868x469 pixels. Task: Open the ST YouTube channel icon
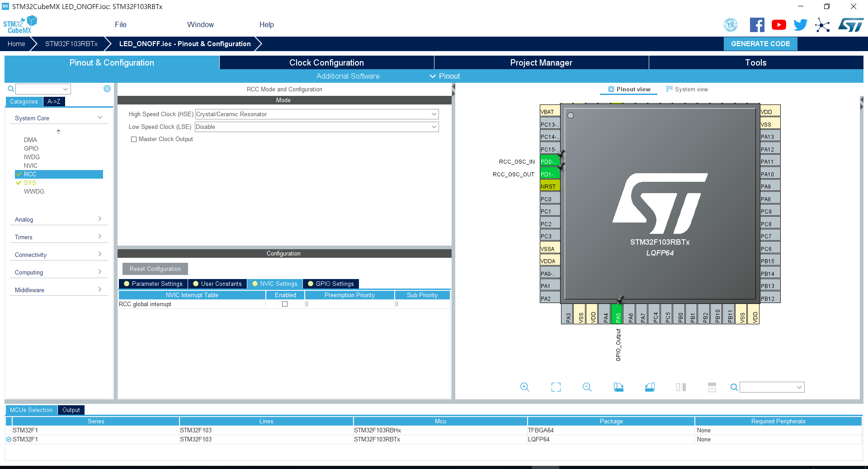[x=778, y=25]
